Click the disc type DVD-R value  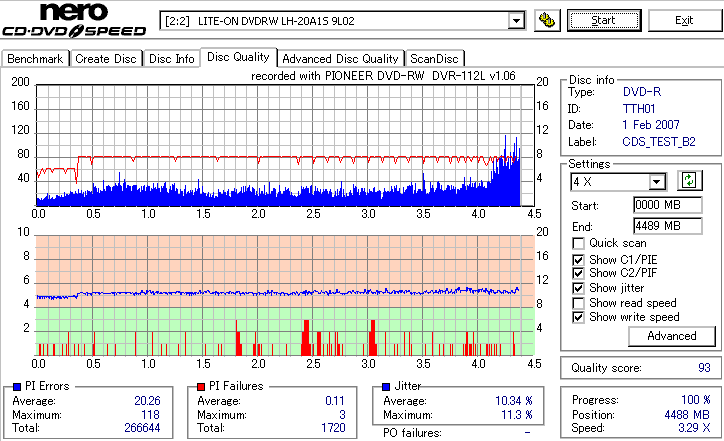(x=642, y=92)
